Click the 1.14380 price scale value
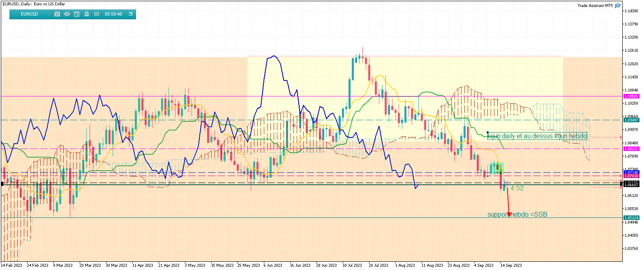644x270 pixels. click(631, 11)
